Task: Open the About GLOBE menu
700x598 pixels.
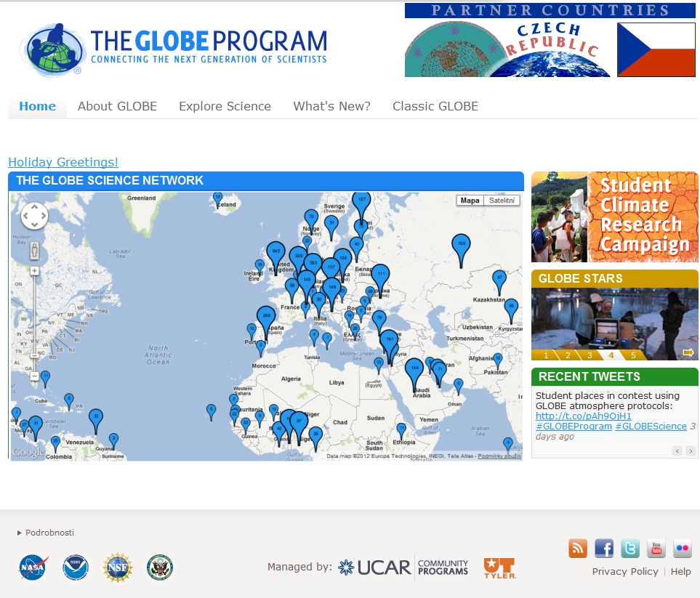Action: point(117,106)
